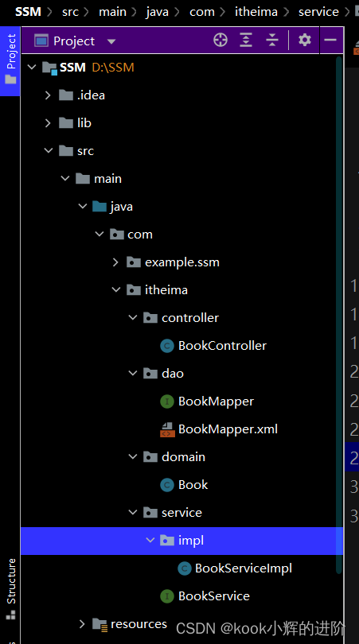The height and width of the screenshot is (644, 359).
Task: Switch to the Project side tab
Action: coord(10,60)
